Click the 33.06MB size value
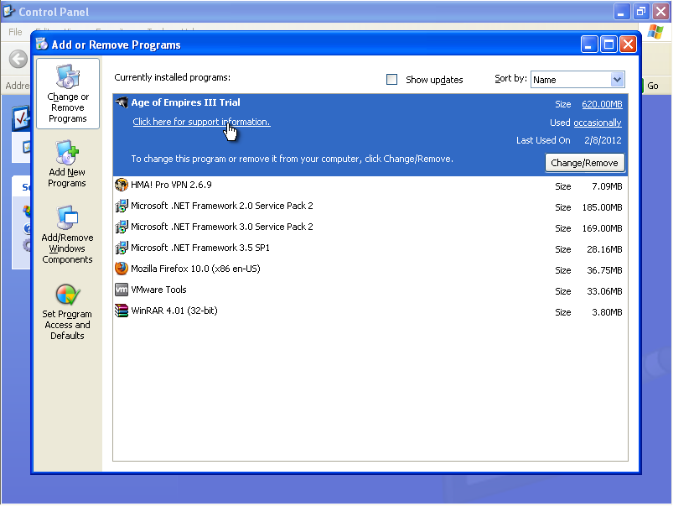This screenshot has height=506, width=673. pyautogui.click(x=605, y=292)
